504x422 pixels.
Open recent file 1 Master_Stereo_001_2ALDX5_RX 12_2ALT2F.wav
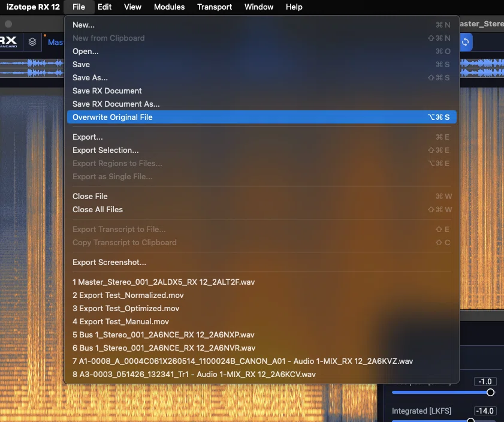pos(262,282)
